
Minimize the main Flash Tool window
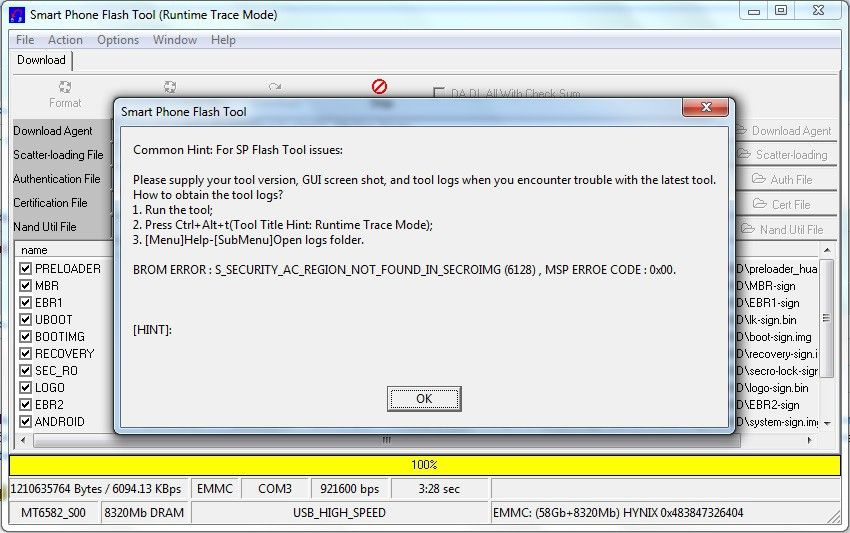click(754, 11)
